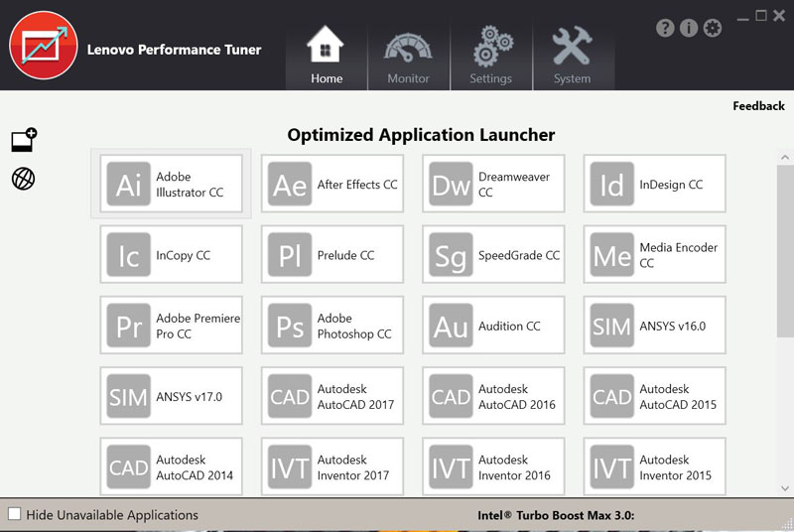794x532 pixels.
Task: Open Autodesk Inventor 2015 tile
Action: pyautogui.click(x=654, y=466)
